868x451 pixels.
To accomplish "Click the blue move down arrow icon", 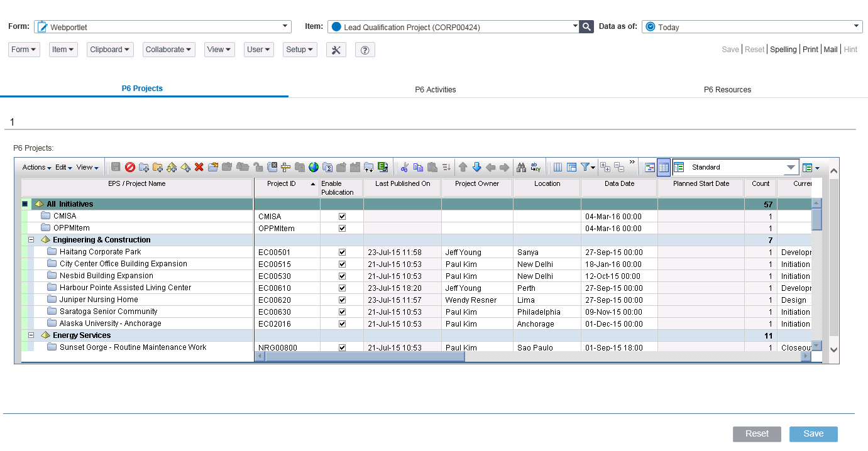I will click(476, 167).
